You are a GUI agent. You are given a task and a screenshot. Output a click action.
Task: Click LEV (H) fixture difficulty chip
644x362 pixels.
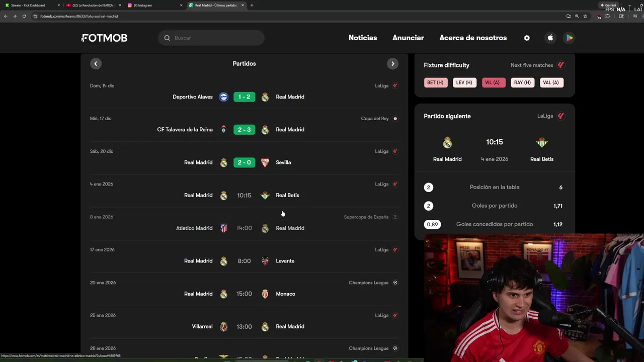point(464,82)
